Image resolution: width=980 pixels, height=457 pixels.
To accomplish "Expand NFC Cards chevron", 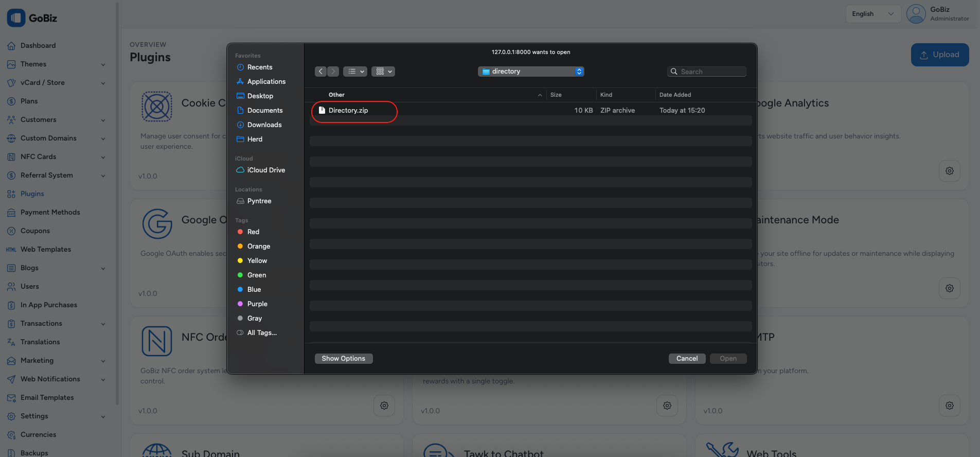I will click(103, 157).
